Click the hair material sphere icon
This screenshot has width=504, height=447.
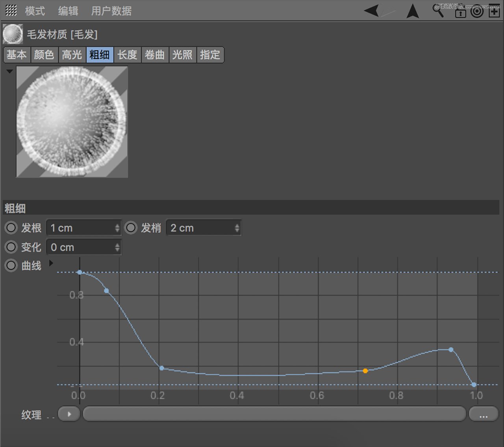[13, 34]
